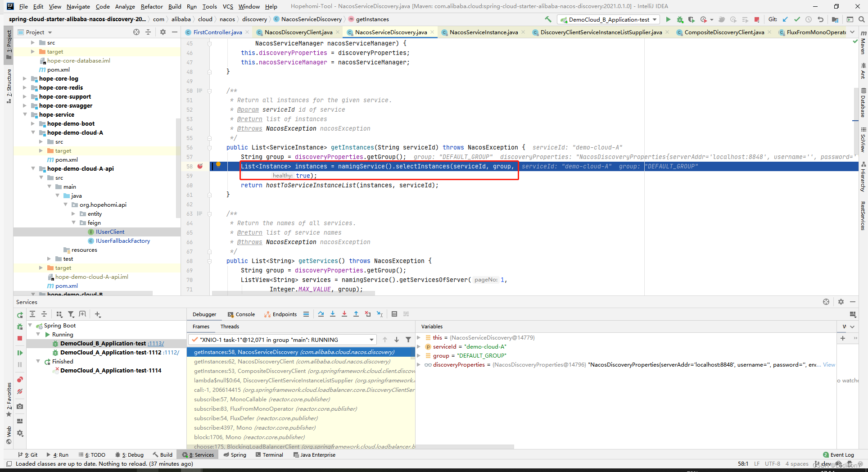Screen dimensions: 868x472
Task: Open Project panel settings gear
Action: [x=163, y=32]
